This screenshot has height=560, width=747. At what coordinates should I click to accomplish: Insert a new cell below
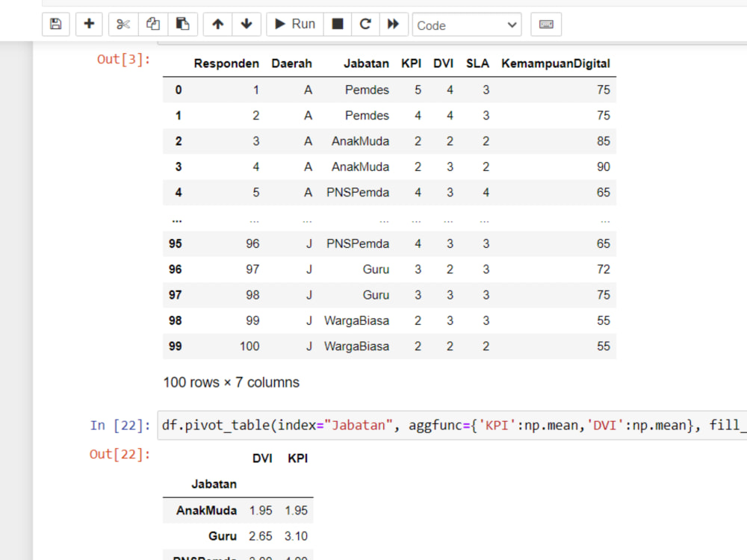89,24
